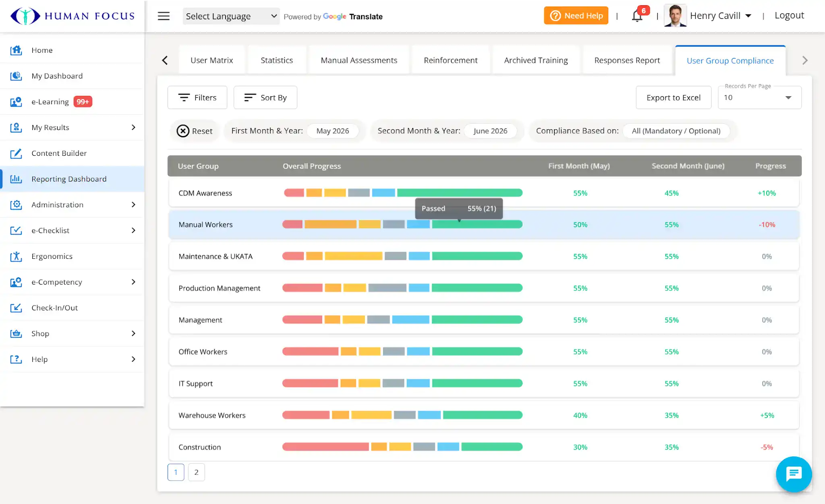Image resolution: width=825 pixels, height=504 pixels.
Task: Expand the My Results submenu chevron
Action: (133, 127)
